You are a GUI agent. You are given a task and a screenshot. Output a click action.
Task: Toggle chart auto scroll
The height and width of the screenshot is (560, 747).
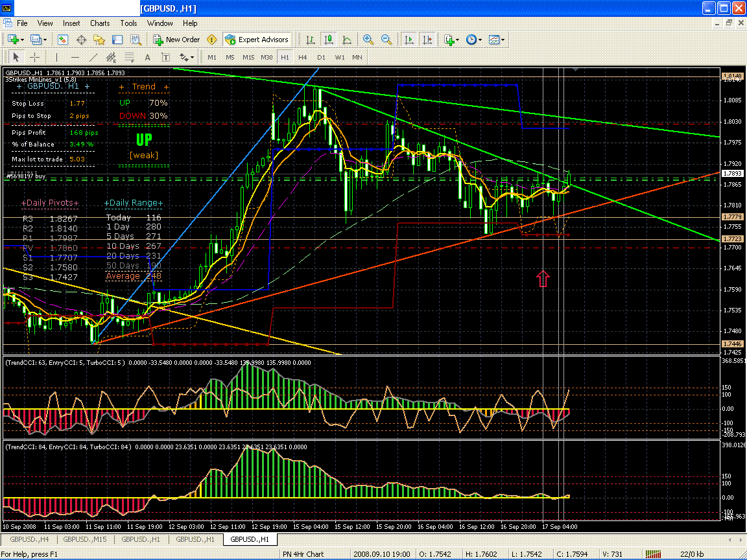click(x=409, y=40)
